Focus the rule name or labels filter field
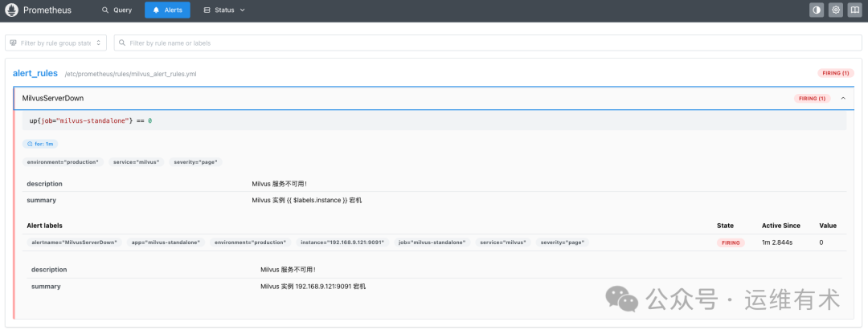Image resolution: width=868 pixels, height=334 pixels. coord(488,43)
